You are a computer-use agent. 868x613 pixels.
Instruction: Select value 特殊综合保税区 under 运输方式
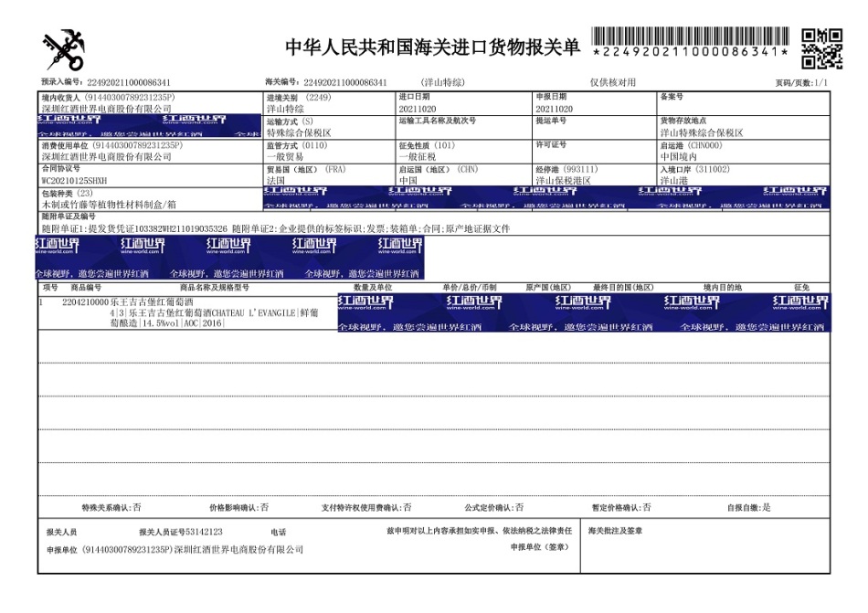[x=299, y=132]
